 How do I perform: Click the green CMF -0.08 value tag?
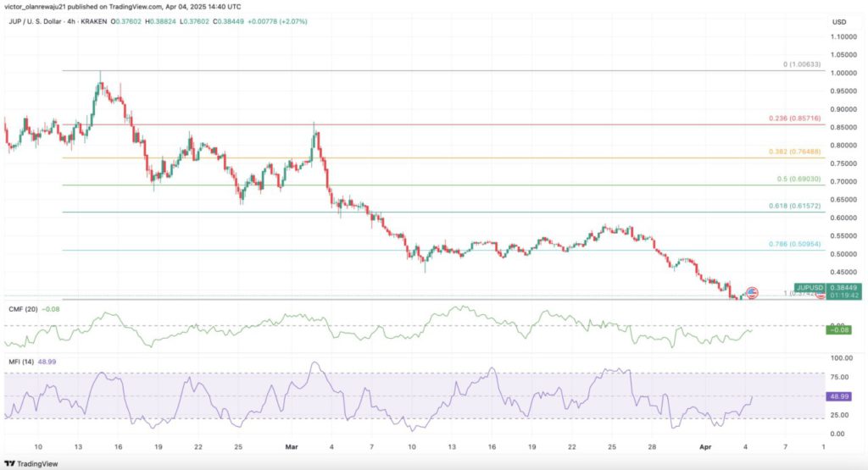(838, 329)
